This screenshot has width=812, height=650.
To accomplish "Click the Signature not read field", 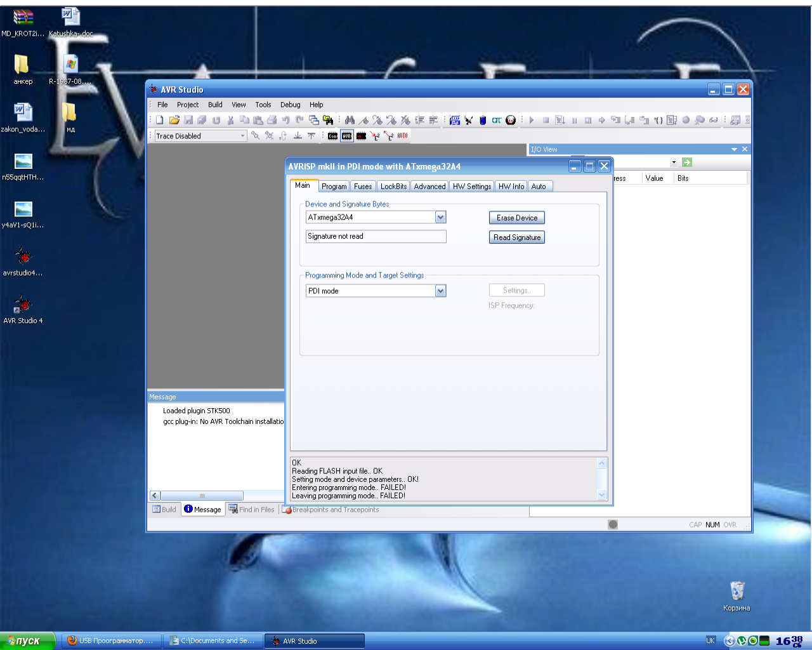I will click(376, 236).
